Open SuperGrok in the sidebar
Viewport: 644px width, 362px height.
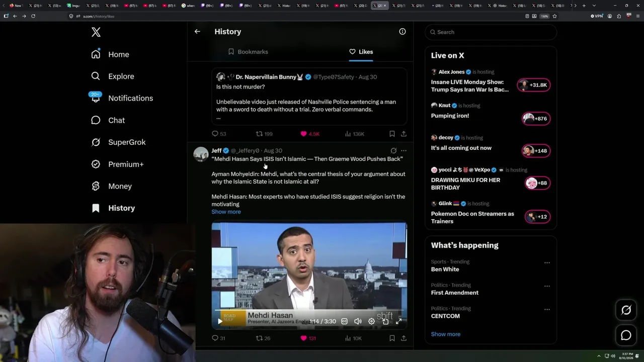pyautogui.click(x=118, y=142)
